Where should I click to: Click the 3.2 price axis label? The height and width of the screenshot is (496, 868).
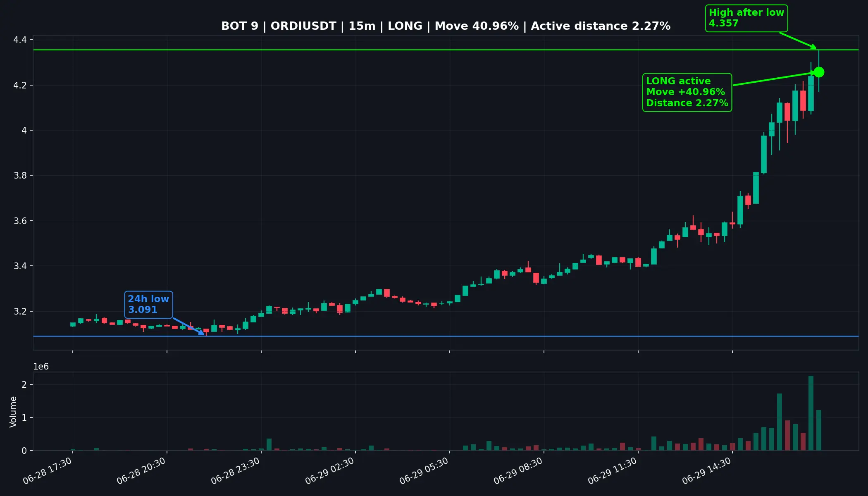[x=20, y=312]
